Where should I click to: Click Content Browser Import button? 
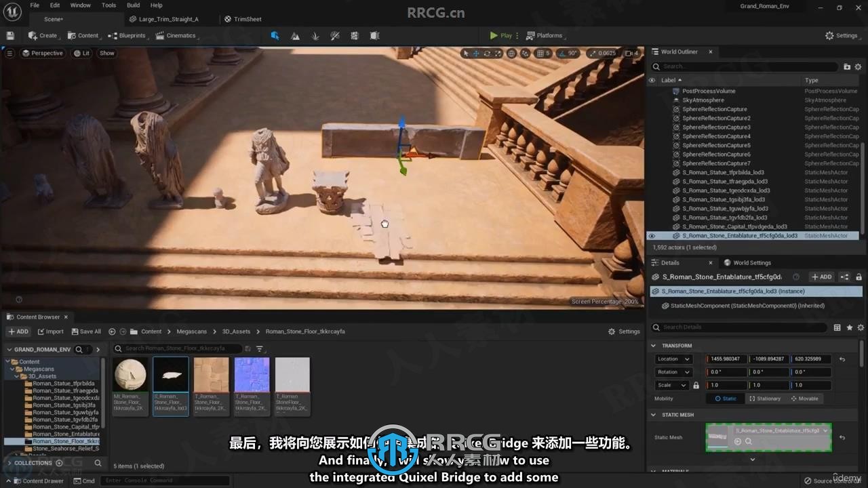(x=51, y=331)
